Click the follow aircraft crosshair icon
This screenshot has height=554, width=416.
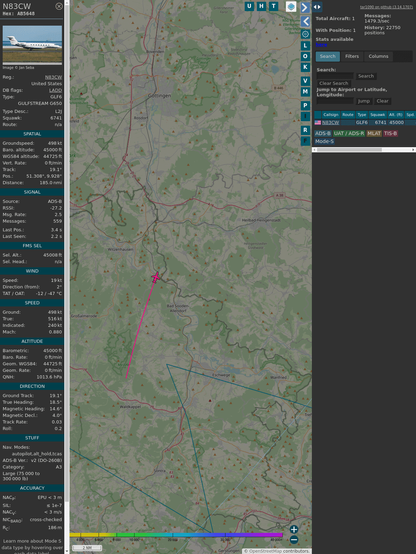click(x=305, y=34)
